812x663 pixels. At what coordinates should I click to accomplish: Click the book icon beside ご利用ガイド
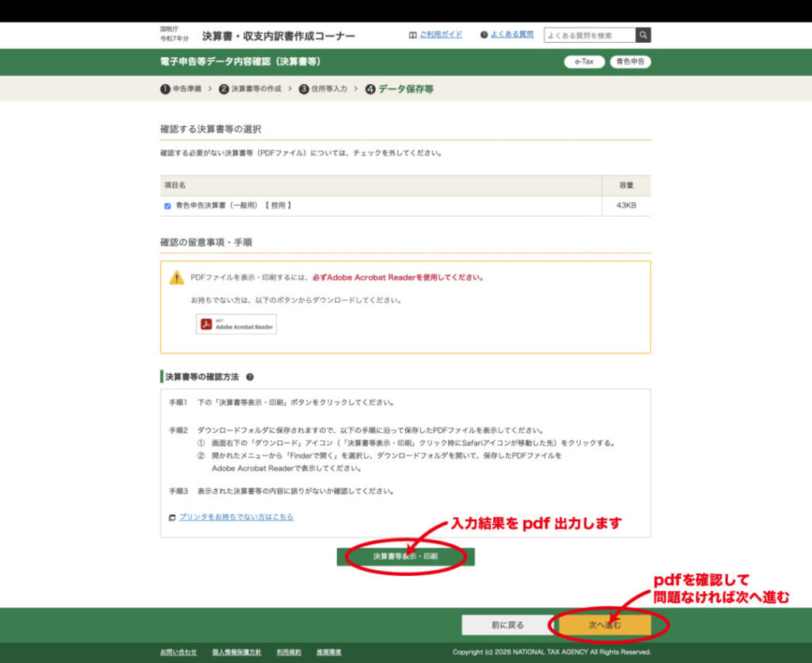click(412, 35)
